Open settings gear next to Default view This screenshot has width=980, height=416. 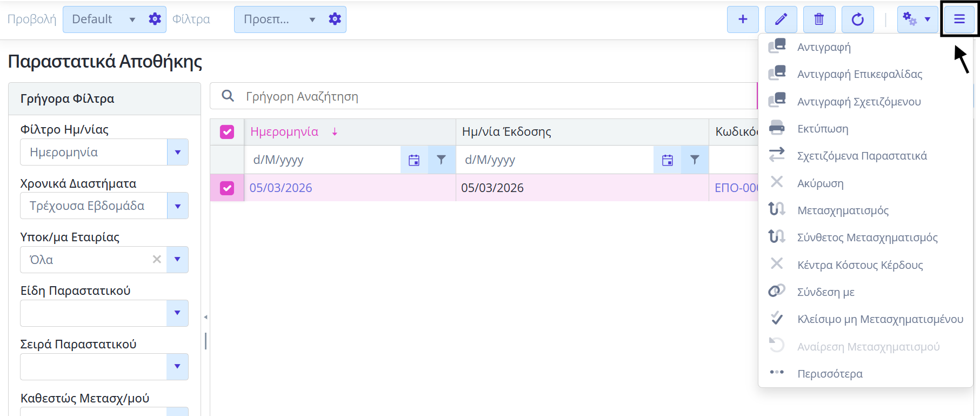click(x=155, y=19)
